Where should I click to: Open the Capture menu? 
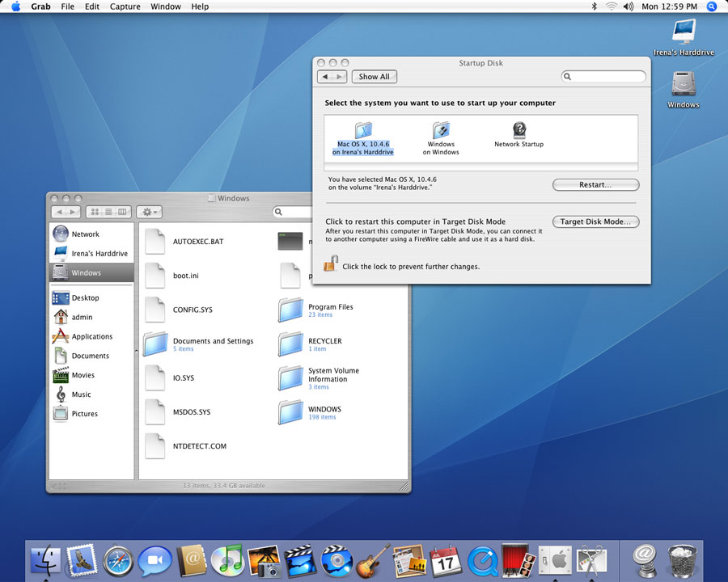click(125, 6)
